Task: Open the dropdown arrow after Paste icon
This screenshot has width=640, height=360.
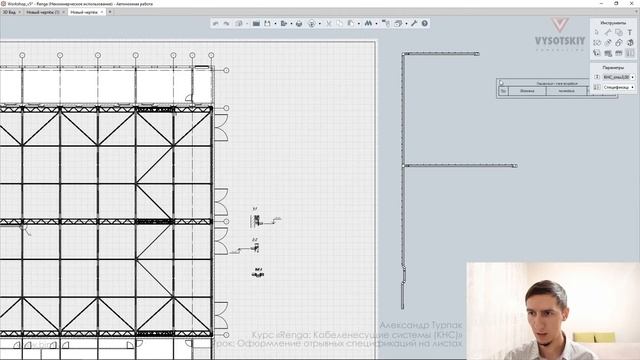Action: (x=359, y=24)
